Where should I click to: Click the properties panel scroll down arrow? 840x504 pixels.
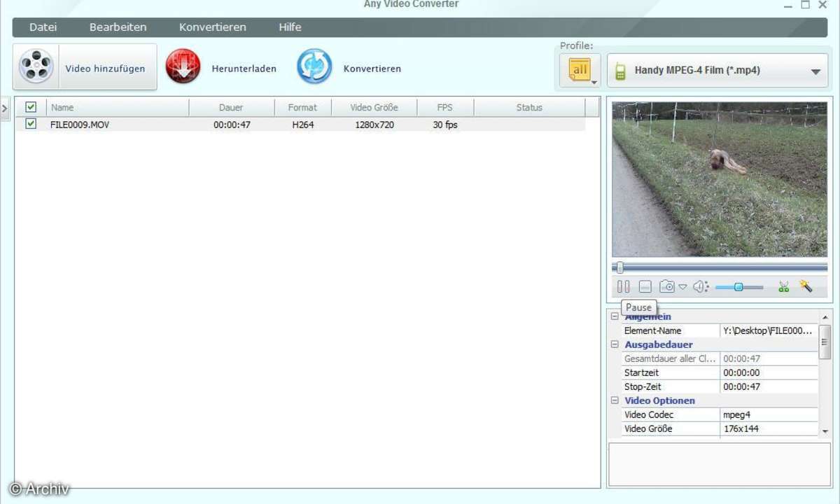825,431
